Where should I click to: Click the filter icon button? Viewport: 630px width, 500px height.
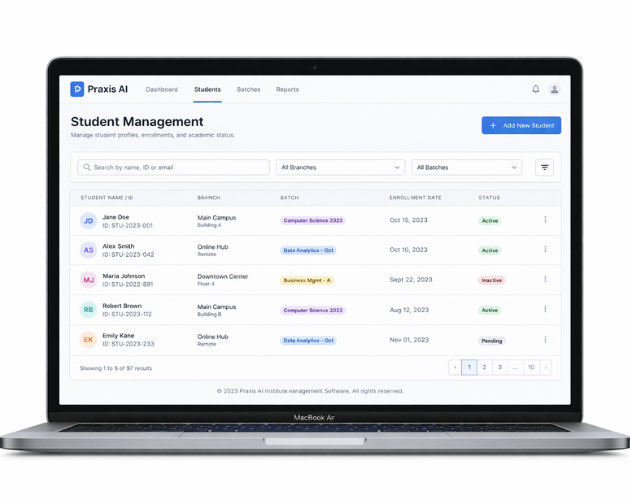[x=544, y=167]
